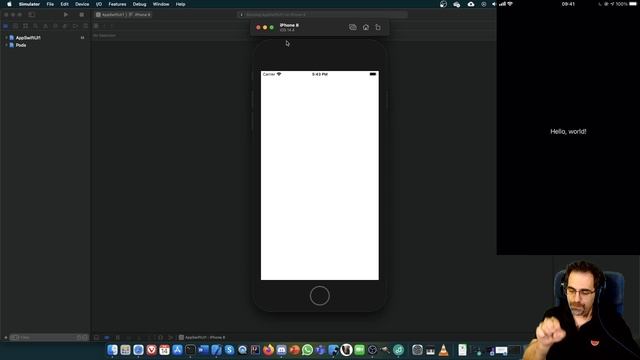Click the Xcode Run play button
The height and width of the screenshot is (360, 640).
point(66,15)
